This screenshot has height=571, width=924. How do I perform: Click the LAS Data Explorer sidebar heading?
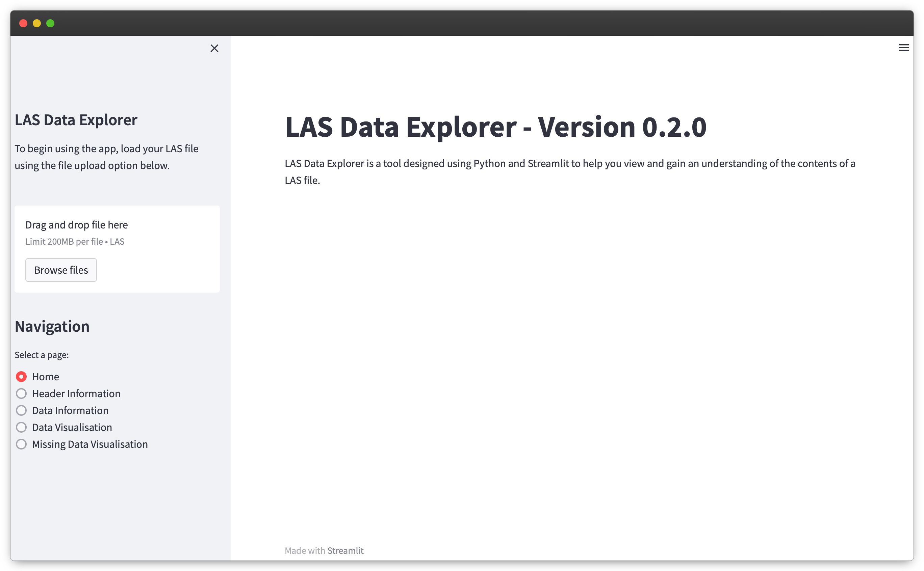tap(76, 120)
